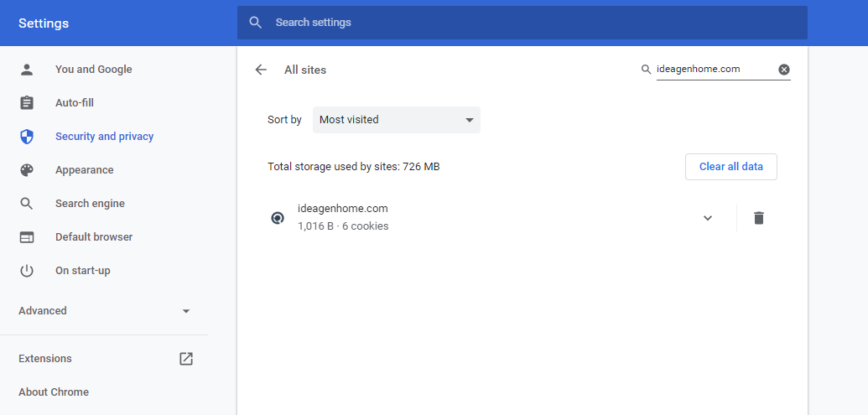The image size is (868, 415).
Task: Click the Auto-fill clipboard icon
Action: point(27,103)
